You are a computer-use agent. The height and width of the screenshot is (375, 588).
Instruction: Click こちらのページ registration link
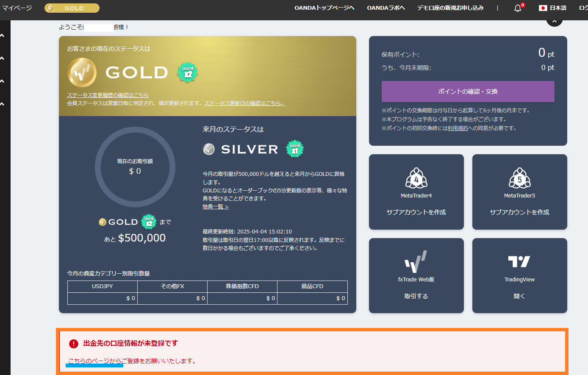tap(95, 361)
